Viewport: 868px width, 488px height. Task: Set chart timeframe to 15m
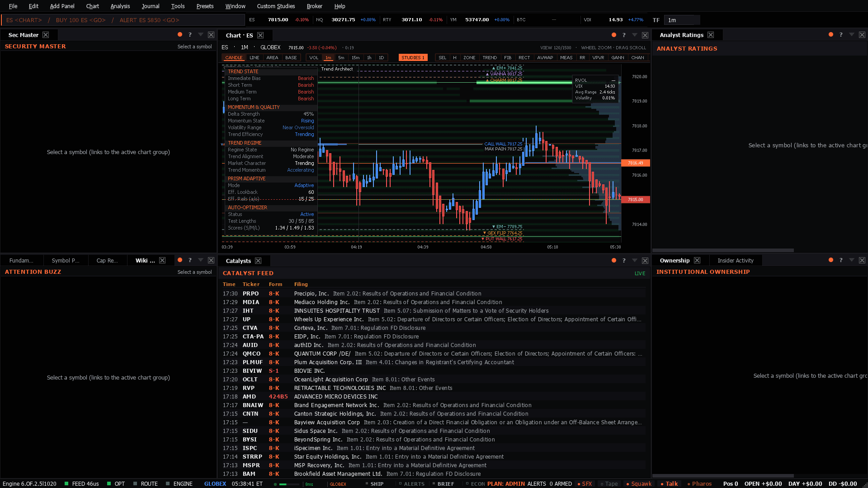pyautogui.click(x=356, y=57)
